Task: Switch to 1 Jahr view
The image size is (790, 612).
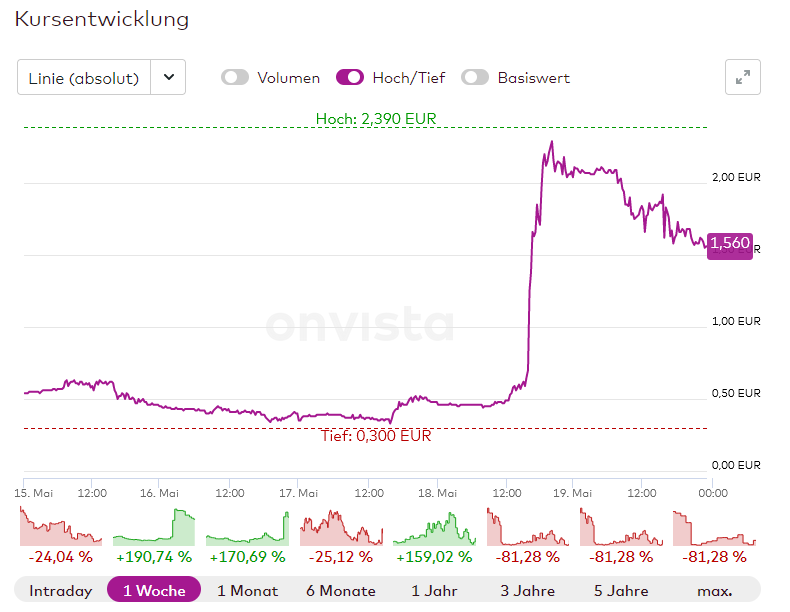Action: [434, 590]
